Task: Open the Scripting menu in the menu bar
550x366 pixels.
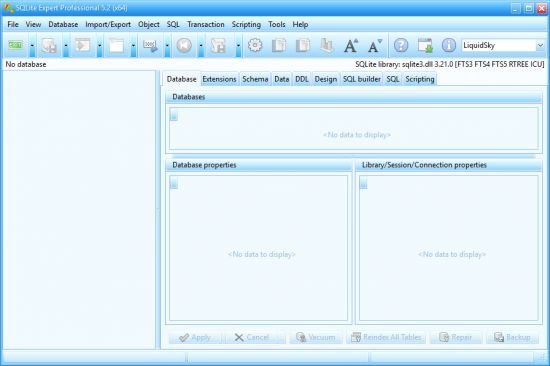Action: point(246,24)
